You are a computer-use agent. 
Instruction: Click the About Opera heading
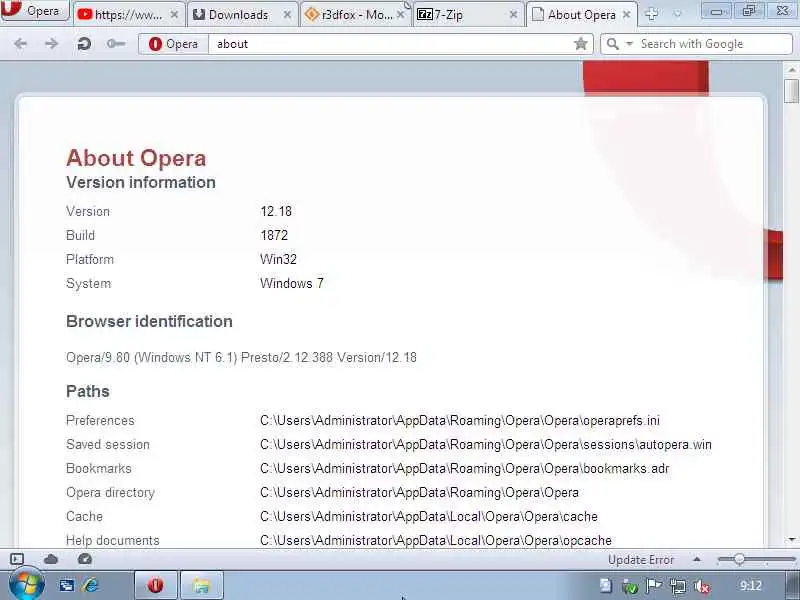click(x=136, y=158)
